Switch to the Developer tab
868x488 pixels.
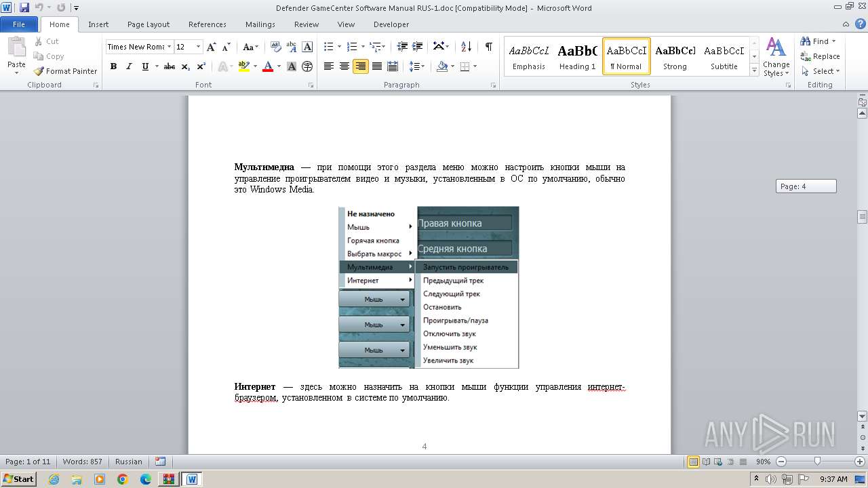click(391, 24)
